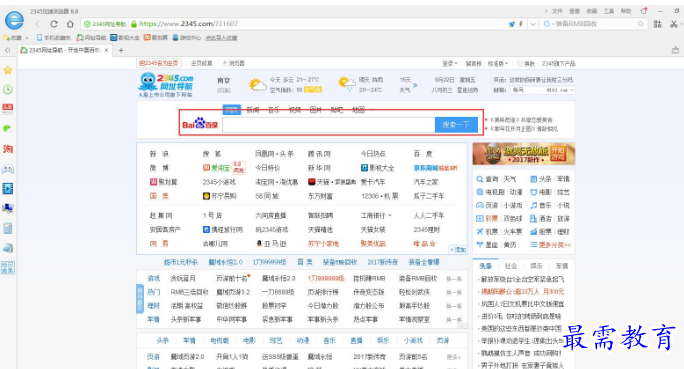Image resolution: width=684 pixels, height=369 pixels.
Task: Click the 把2345设为主页 button
Action: pyautogui.click(x=158, y=63)
